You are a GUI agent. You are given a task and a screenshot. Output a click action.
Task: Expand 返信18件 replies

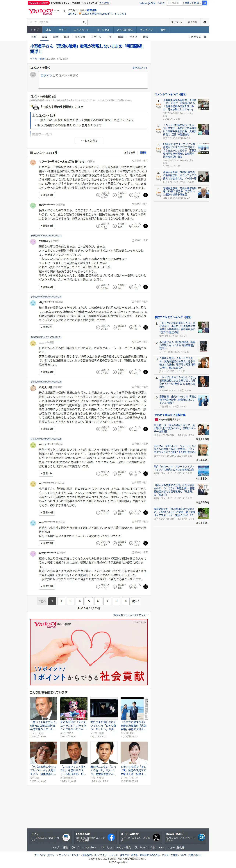coord(47,372)
